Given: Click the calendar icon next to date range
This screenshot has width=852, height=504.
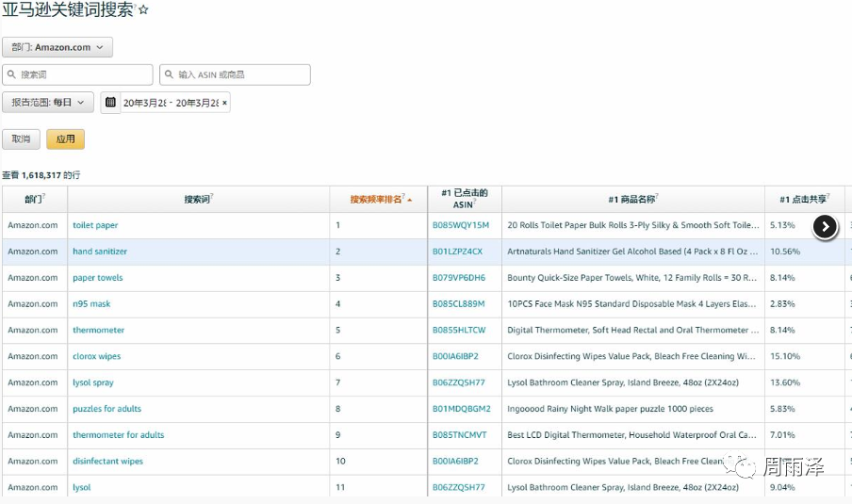Looking at the screenshot, I should click(x=110, y=102).
